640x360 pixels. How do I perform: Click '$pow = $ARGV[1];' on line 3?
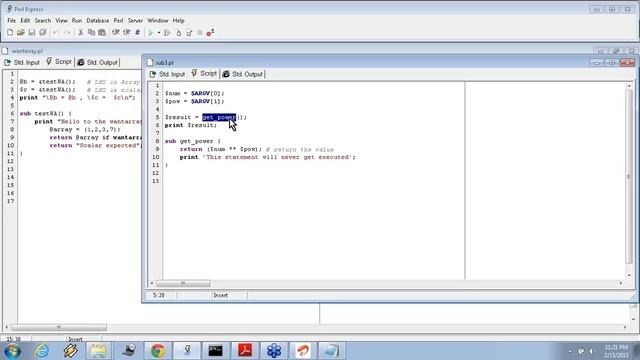click(194, 101)
